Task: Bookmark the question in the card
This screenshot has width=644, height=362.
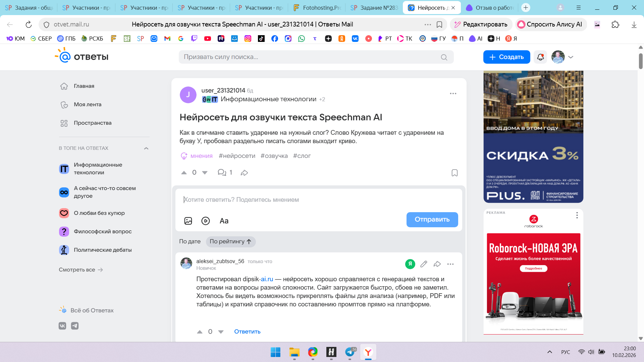Action: (454, 173)
